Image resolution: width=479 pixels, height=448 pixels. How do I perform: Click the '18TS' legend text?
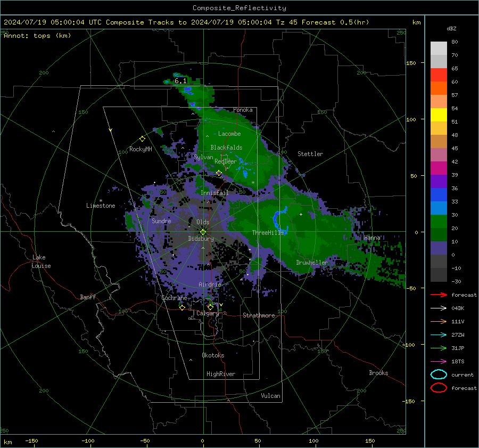(x=458, y=362)
